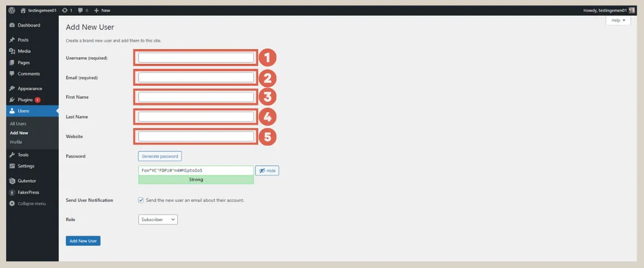Viewport: 644px width, 268px height.
Task: Click the Dashboard gauge icon
Action: click(12, 25)
